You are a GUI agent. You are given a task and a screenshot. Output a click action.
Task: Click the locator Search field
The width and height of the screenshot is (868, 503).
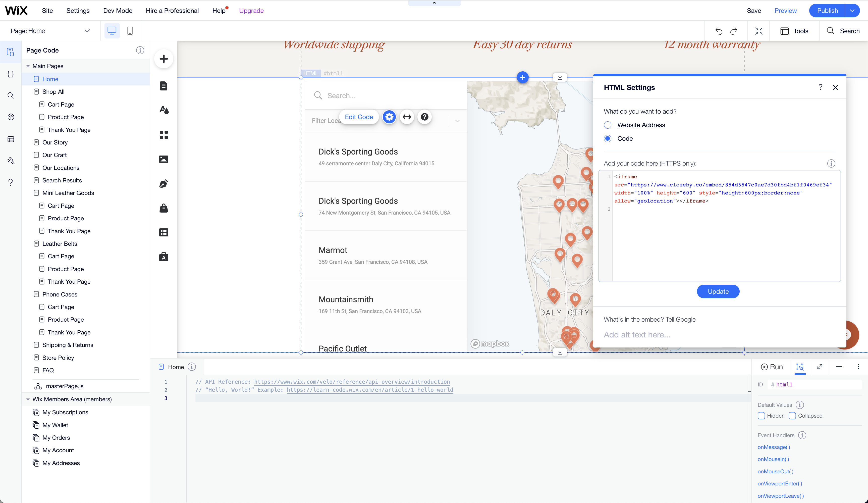[386, 96]
